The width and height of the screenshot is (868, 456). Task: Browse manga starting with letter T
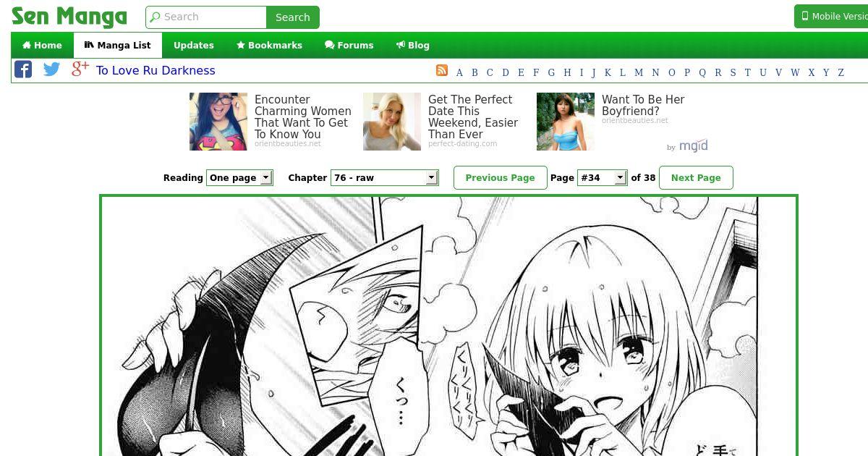[x=747, y=72]
